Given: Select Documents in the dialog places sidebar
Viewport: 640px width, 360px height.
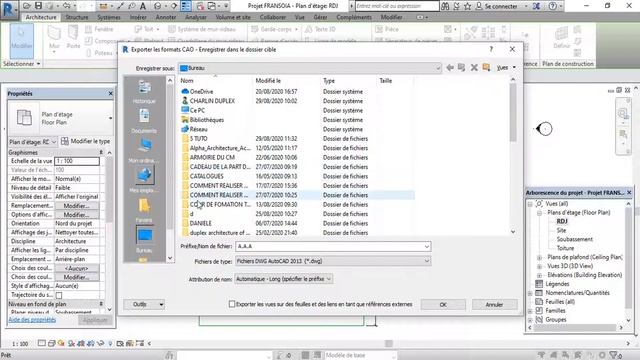Looking at the screenshot, I should tap(144, 122).
